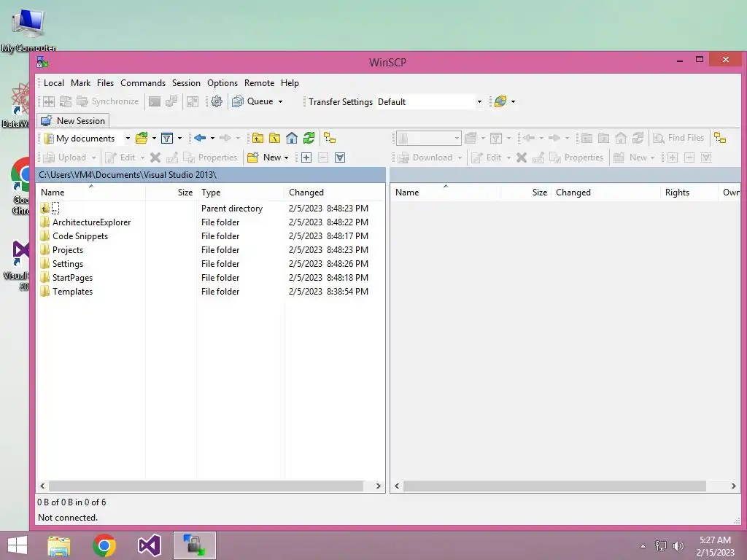Image resolution: width=747 pixels, height=560 pixels.
Task: Click the Open in PuTTY icon
Action: point(171,101)
